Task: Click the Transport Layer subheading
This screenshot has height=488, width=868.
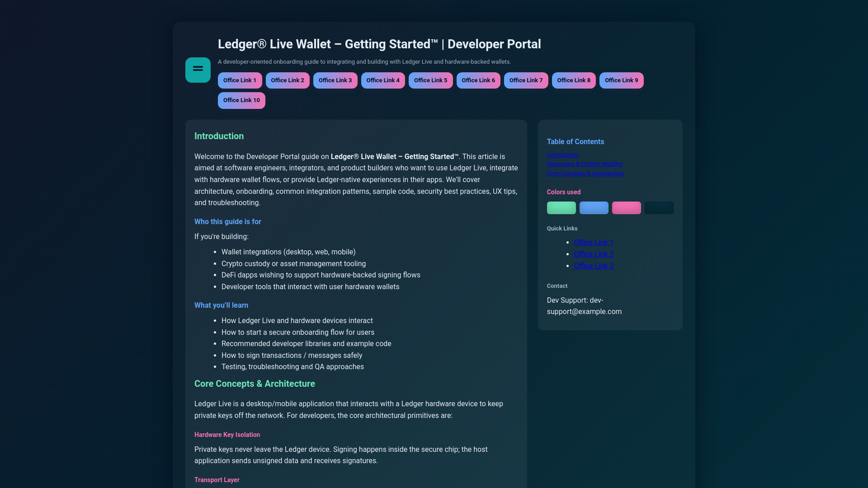Action: coord(217,480)
